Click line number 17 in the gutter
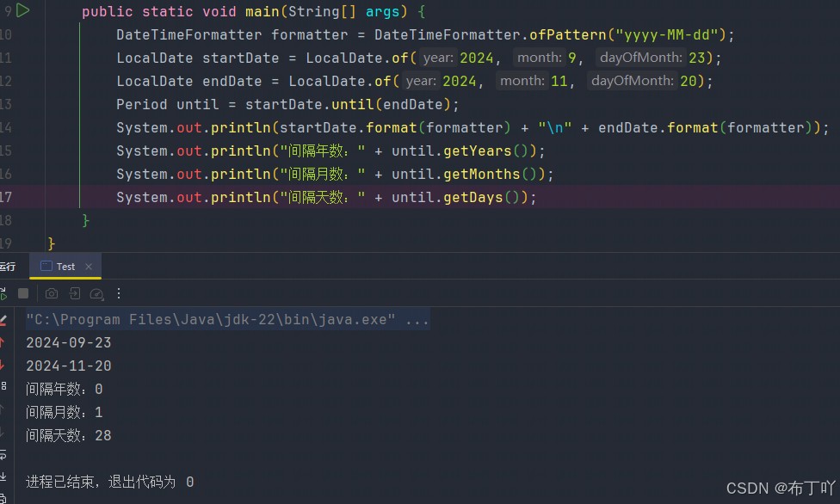The width and height of the screenshot is (840, 504). 6,197
